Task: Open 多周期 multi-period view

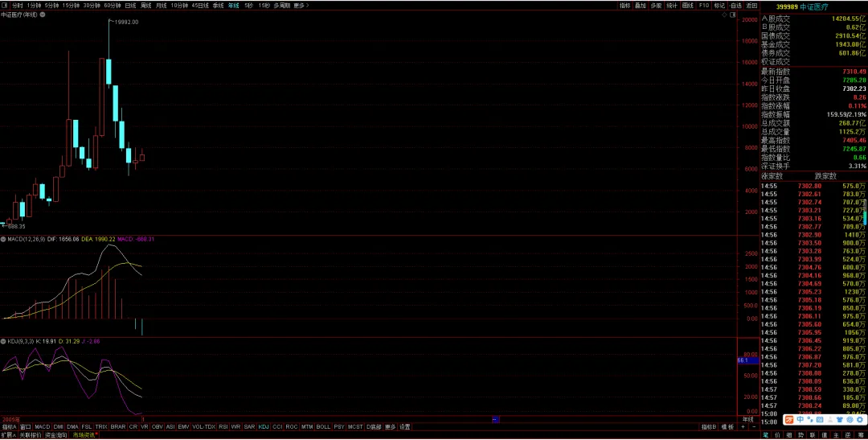Action: coord(282,5)
